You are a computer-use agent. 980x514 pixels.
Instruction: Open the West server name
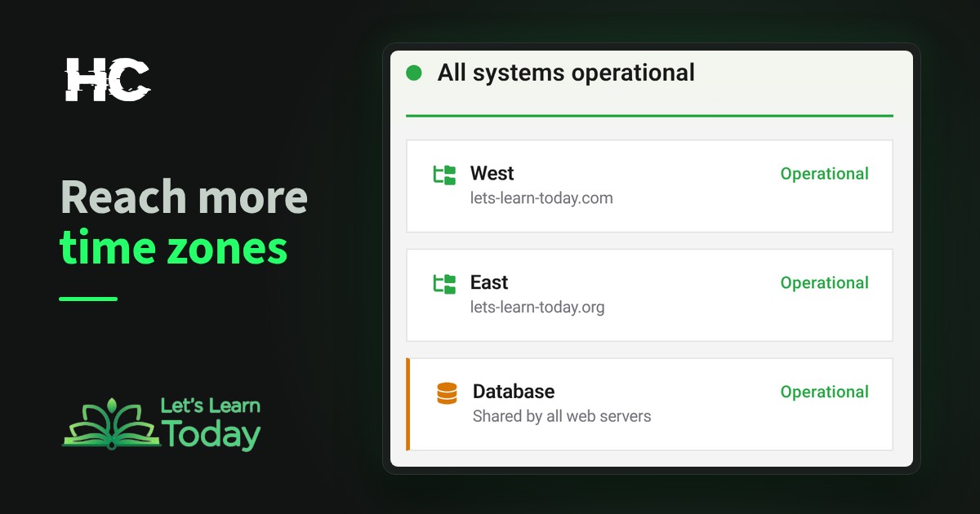492,173
